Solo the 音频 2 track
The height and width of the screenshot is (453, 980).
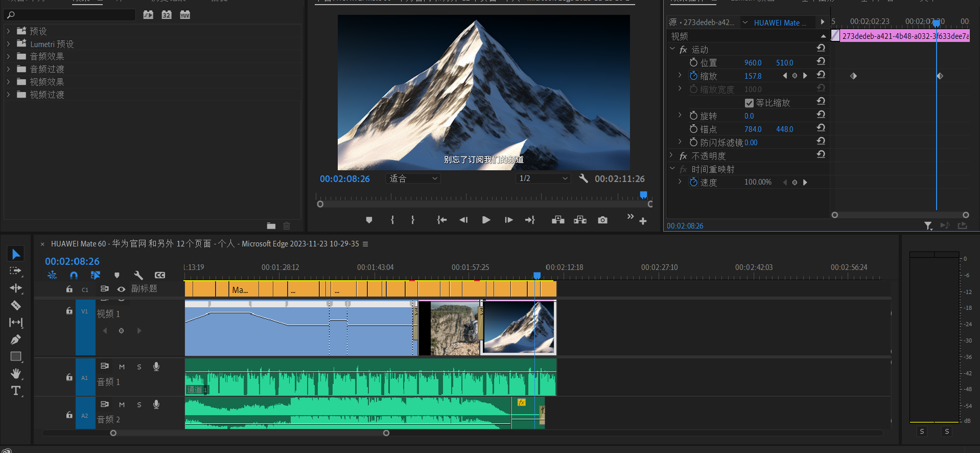pos(139,405)
